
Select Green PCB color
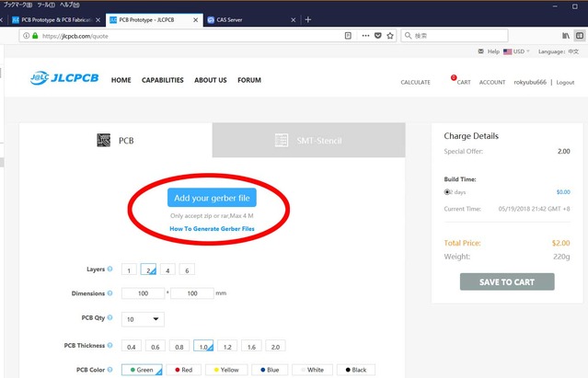pos(142,370)
